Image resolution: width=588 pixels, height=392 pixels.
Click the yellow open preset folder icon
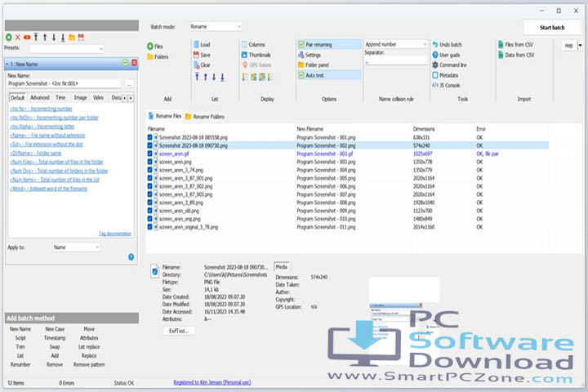(72, 37)
